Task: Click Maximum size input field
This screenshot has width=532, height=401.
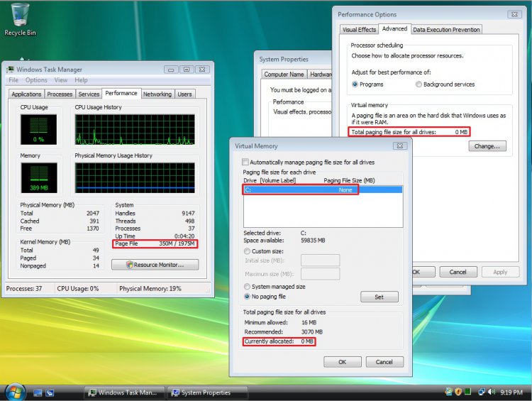Action: click(x=321, y=274)
